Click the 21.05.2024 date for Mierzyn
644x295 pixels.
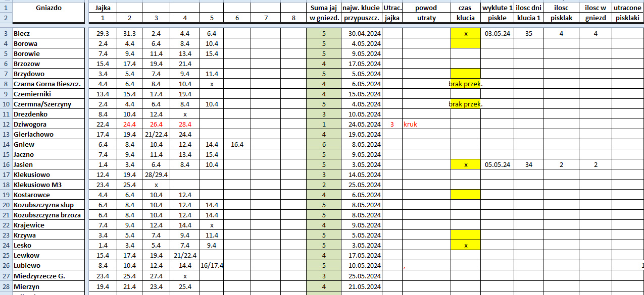[x=362, y=286]
